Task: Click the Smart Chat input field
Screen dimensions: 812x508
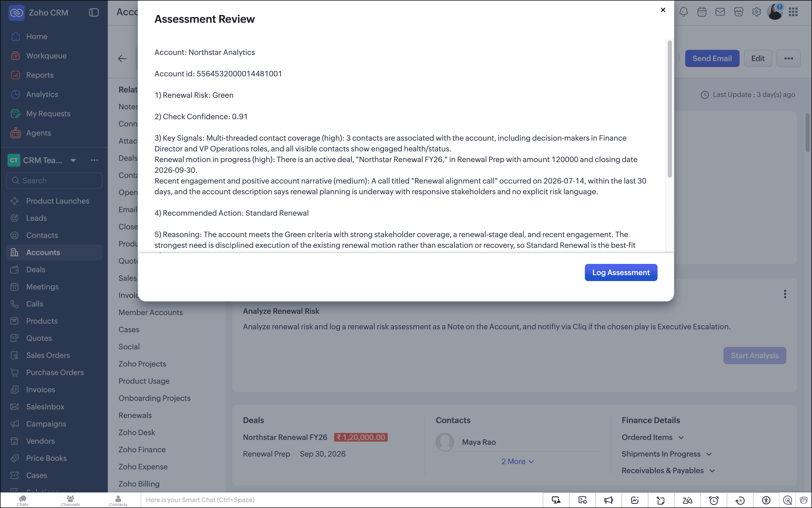Action: point(341,500)
